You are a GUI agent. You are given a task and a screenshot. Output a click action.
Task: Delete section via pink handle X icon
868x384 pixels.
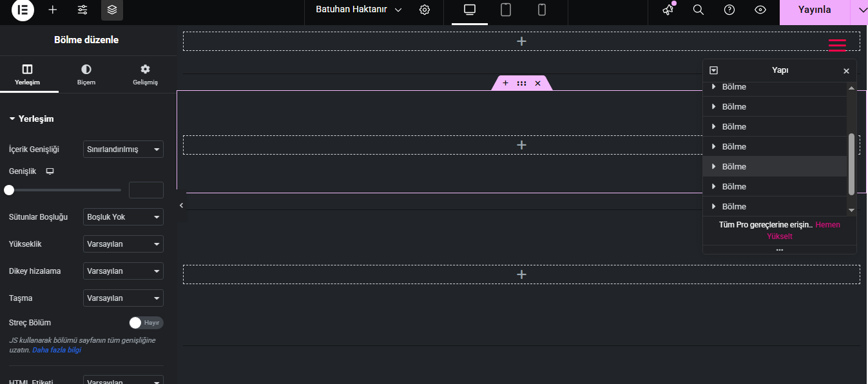click(538, 83)
